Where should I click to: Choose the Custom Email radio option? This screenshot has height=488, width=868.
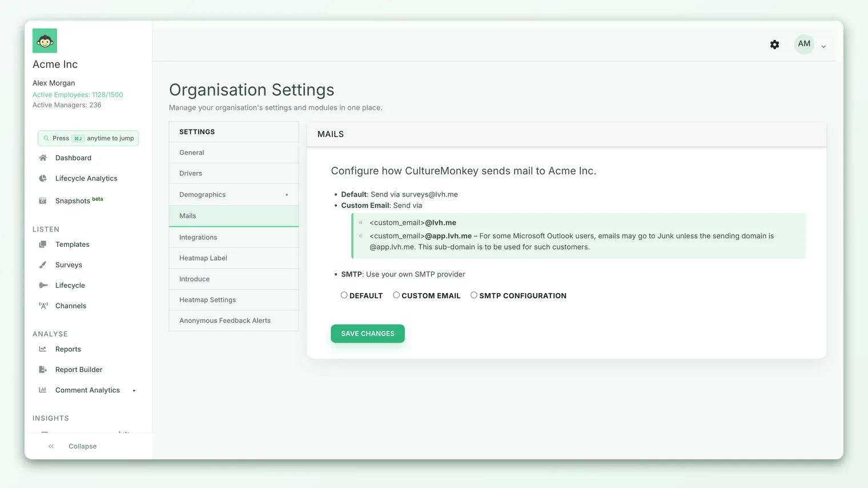click(396, 295)
